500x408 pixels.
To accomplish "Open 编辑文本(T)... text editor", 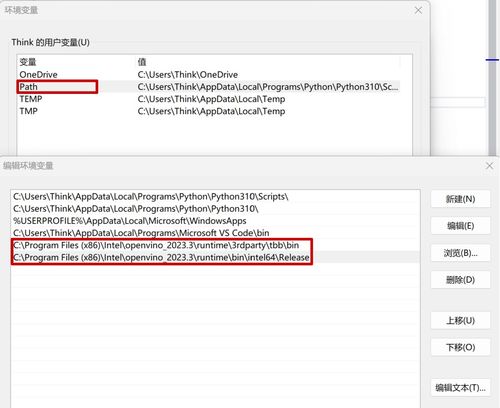I will (460, 388).
